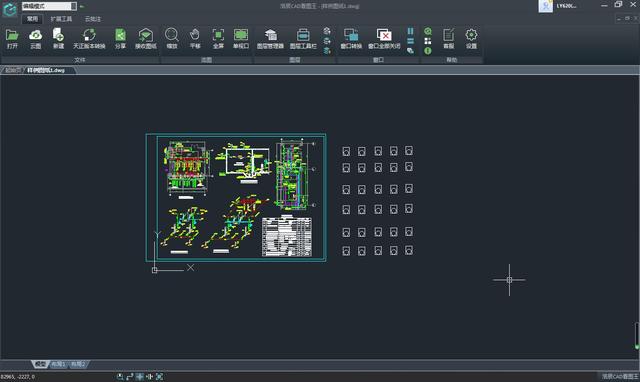640x382 pixels.
Task: Switch to the 常用 ribbon tab
Action: (32, 19)
